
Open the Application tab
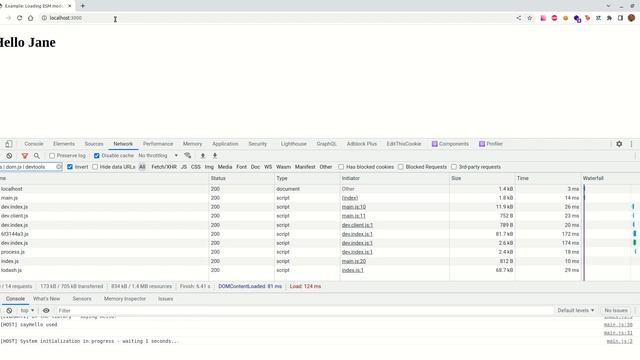[x=225, y=144]
